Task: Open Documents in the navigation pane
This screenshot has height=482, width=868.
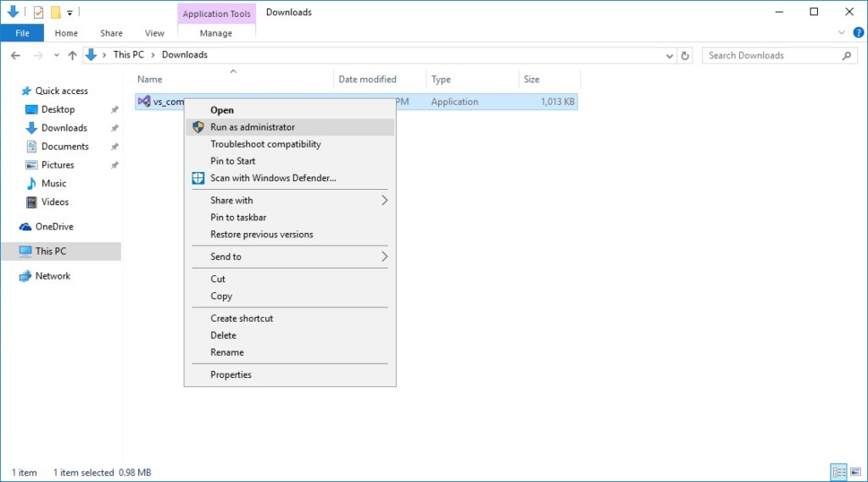Action: [64, 147]
